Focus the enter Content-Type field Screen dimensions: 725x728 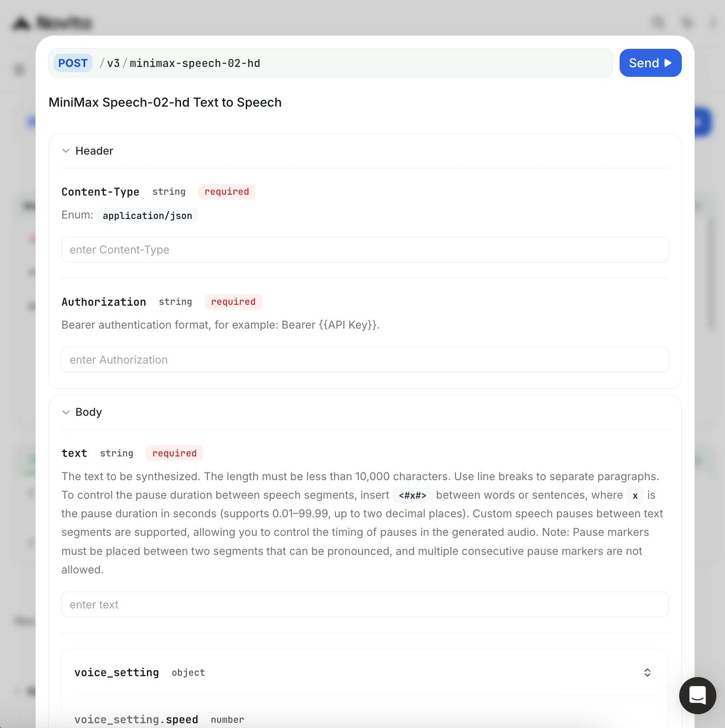coord(365,250)
